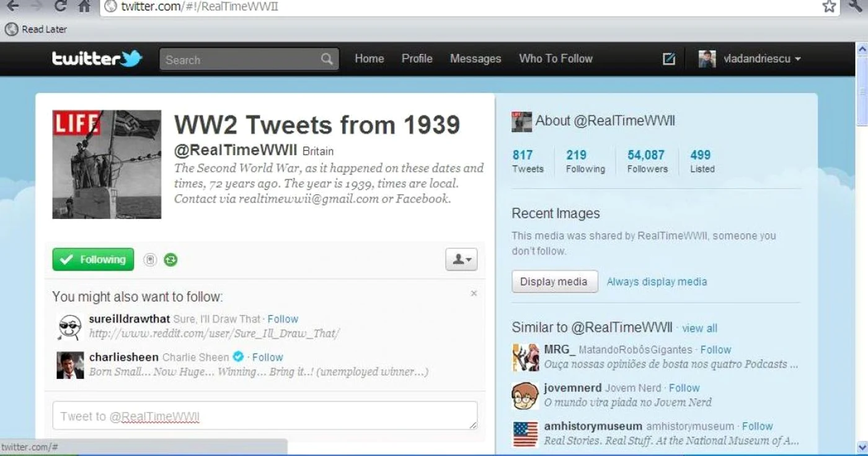Open the Profile tab
868x456 pixels.
[x=417, y=59]
